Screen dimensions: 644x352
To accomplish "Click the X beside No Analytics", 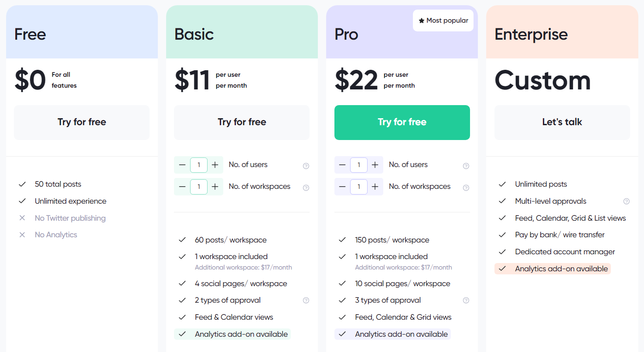I will click(x=22, y=235).
